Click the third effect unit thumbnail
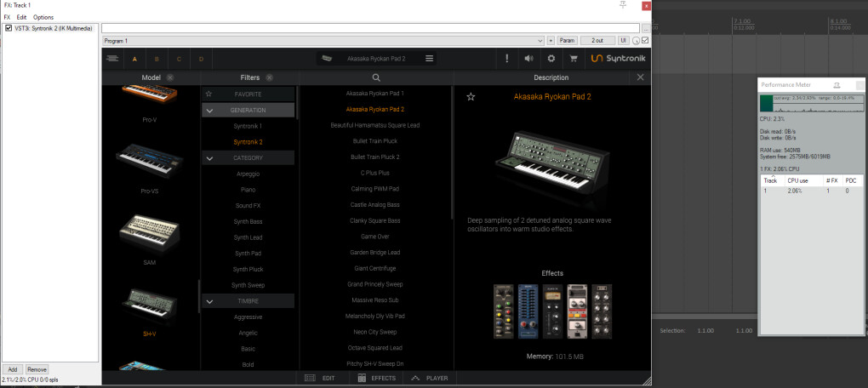This screenshot has height=388, width=868. [x=552, y=311]
